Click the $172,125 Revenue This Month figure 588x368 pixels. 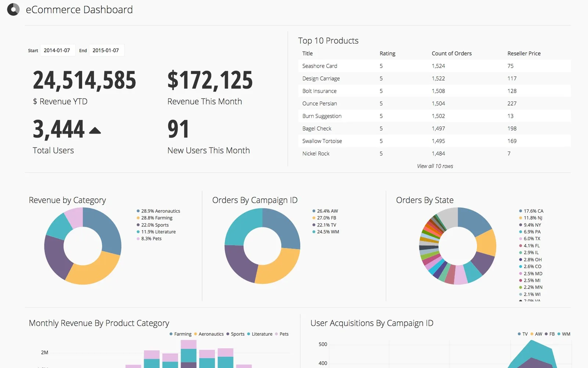coord(210,80)
